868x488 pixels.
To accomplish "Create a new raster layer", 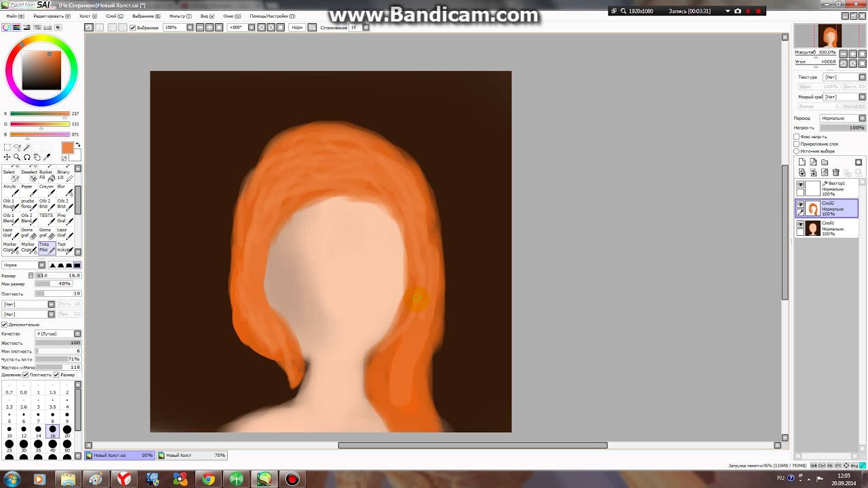I will tap(802, 162).
